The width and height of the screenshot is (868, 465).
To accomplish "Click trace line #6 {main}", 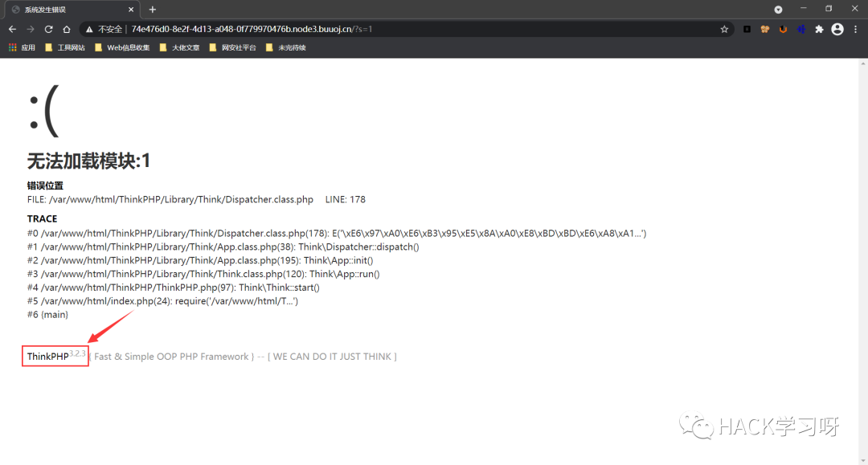I will [x=47, y=315].
